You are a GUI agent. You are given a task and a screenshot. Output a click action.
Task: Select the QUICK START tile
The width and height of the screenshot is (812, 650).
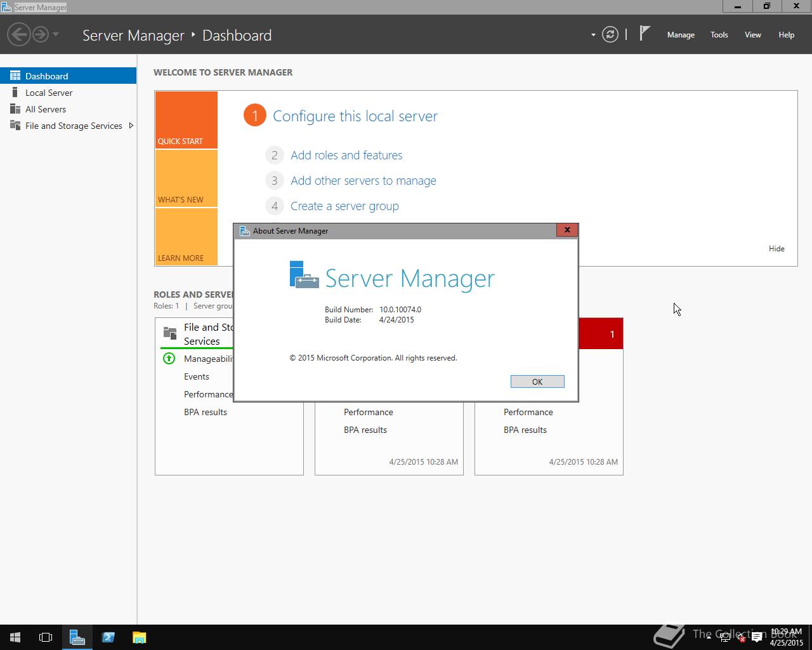tap(187, 120)
